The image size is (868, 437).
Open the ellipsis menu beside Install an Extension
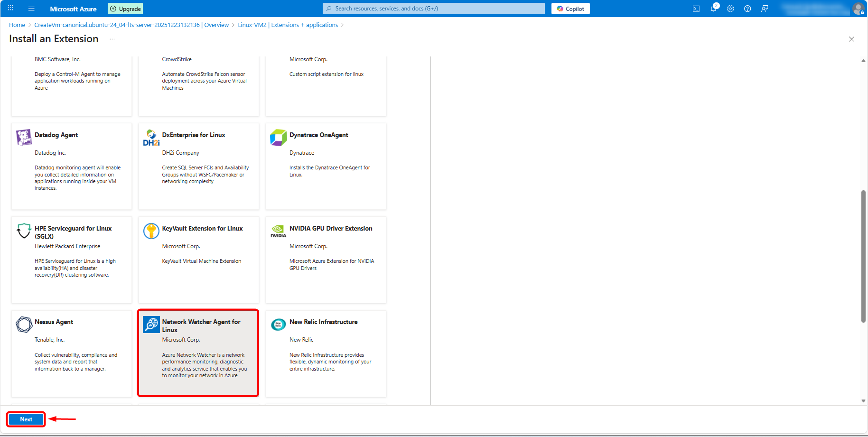[112, 39]
